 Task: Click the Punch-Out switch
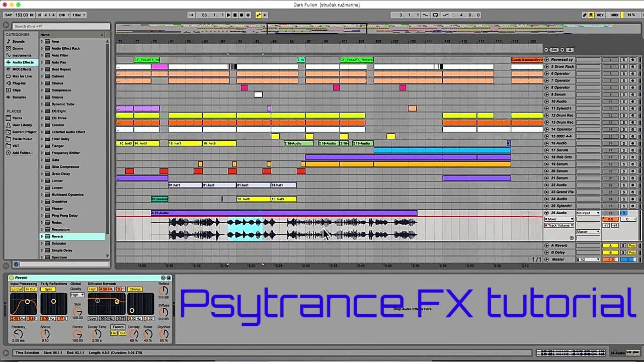point(445,15)
